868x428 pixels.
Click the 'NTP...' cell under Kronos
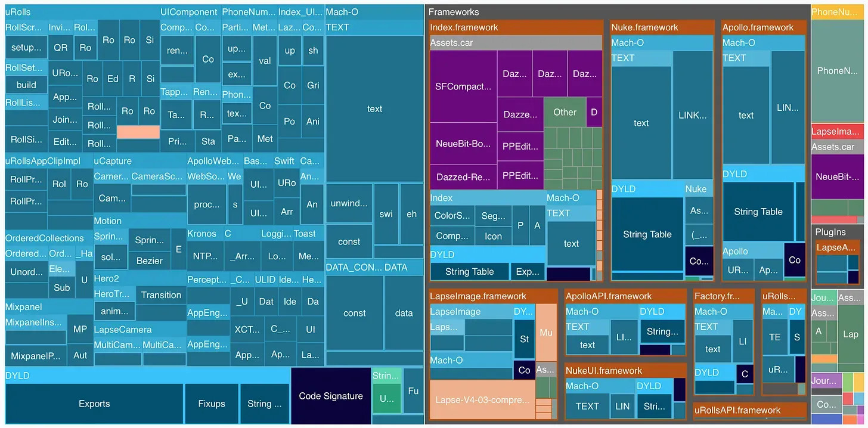(x=205, y=256)
